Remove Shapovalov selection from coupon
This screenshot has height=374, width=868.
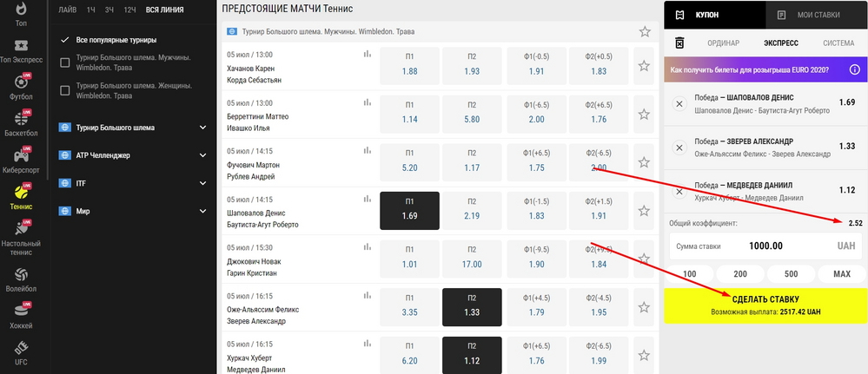(679, 104)
